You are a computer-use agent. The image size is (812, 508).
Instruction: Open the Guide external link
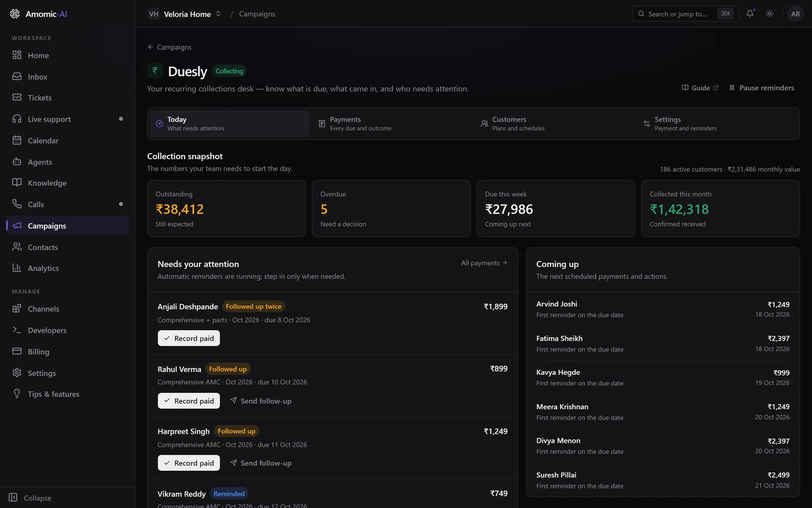[700, 88]
